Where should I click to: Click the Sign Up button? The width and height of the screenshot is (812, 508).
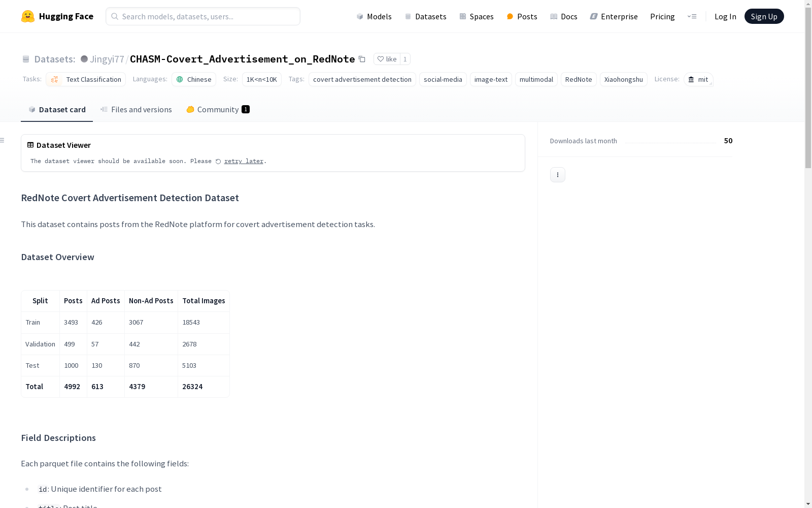(764, 16)
